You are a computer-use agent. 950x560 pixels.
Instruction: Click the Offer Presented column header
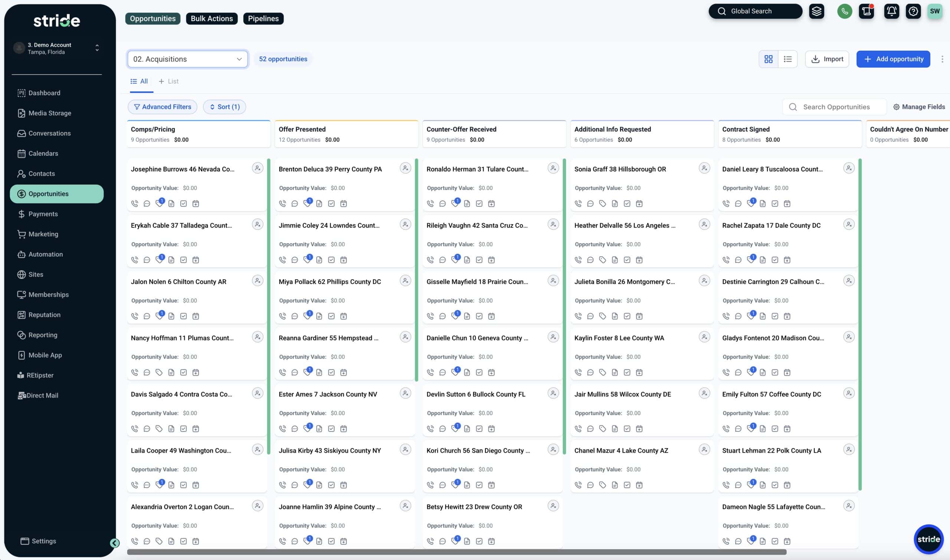[346, 134]
